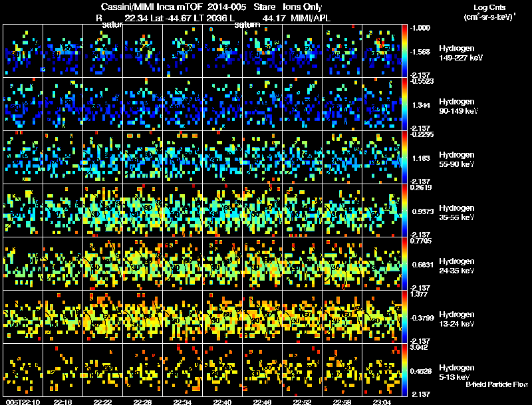Open the 35-55 keV image panel at 22:40
Screen dimensions: 532x405
point(222,210)
